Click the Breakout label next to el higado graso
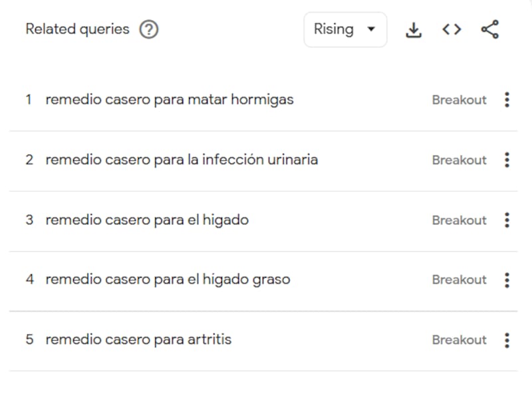This screenshot has height=396, width=532. point(459,280)
